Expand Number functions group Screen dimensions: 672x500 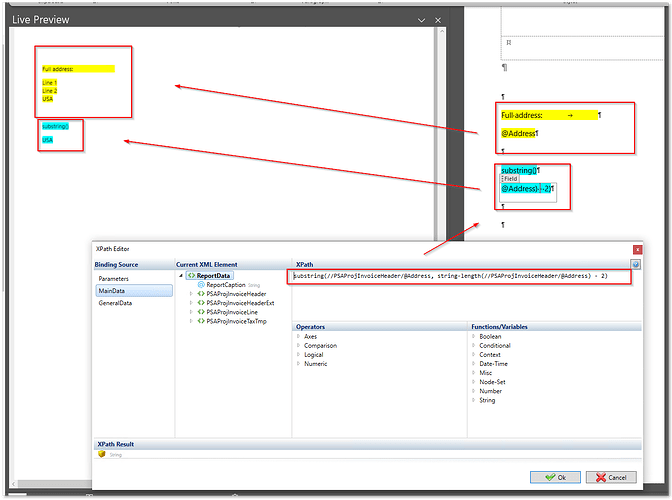click(474, 391)
